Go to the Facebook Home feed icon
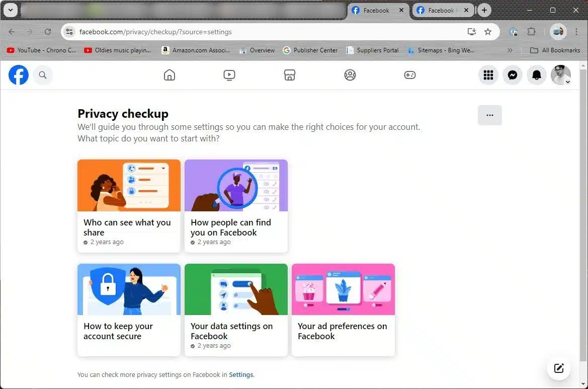Viewport: 588px width, 389px height. pyautogui.click(x=170, y=75)
